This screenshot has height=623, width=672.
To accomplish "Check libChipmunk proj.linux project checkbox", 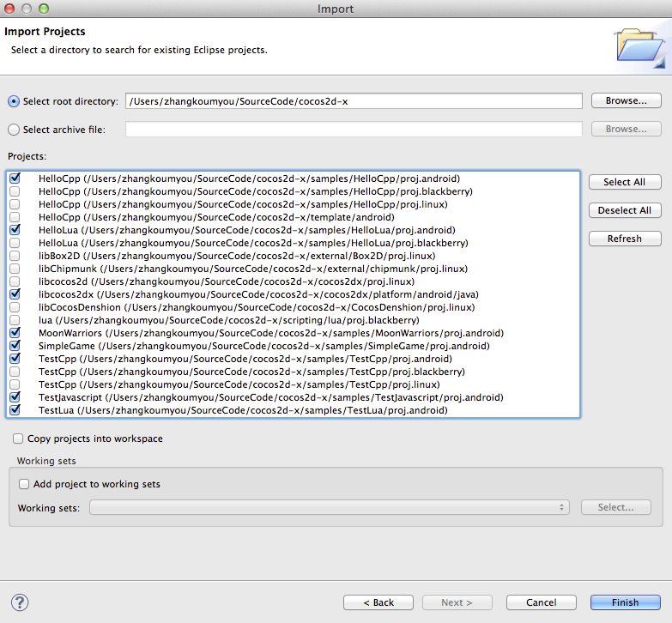I will tap(15, 269).
